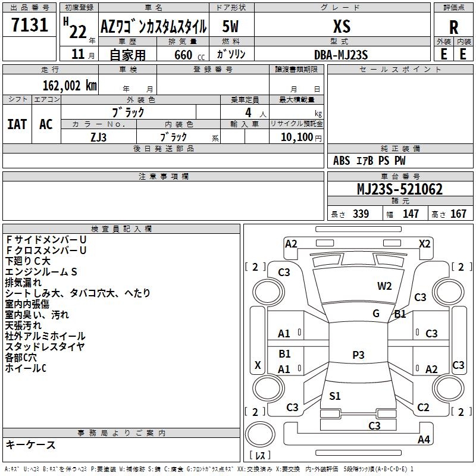
Task: Select the note 天張汚れ
Action: point(23,325)
